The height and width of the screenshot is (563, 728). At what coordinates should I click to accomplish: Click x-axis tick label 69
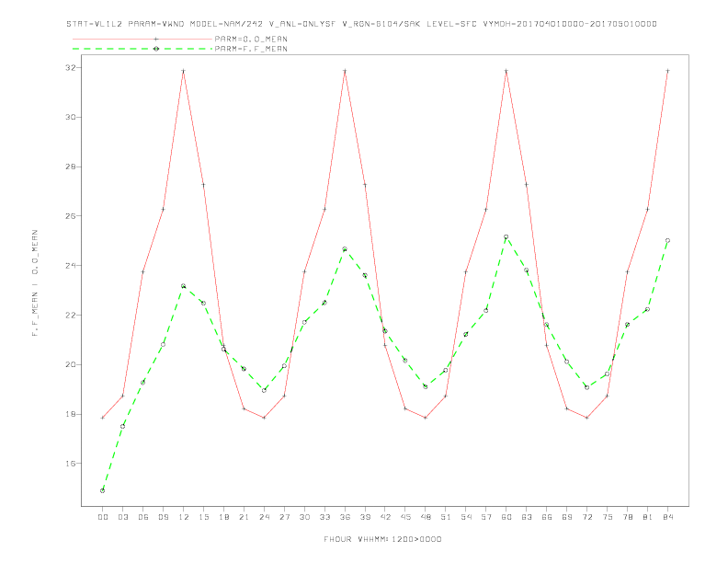(x=567, y=517)
